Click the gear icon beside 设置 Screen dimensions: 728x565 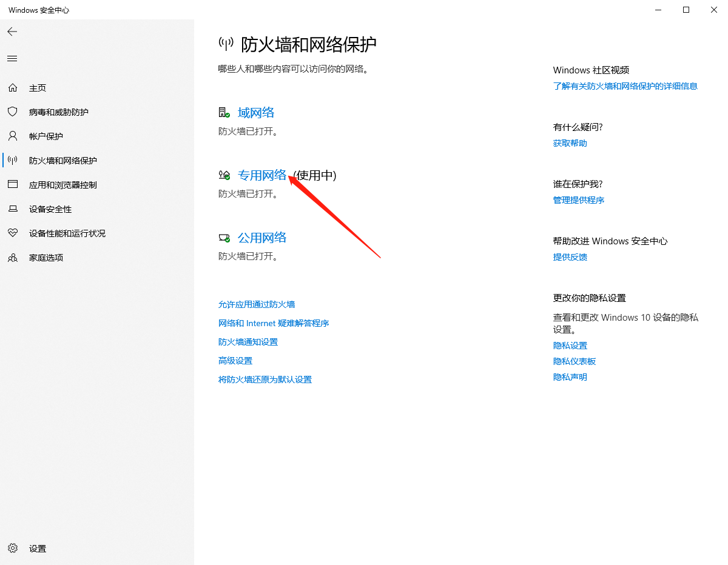[x=13, y=549]
